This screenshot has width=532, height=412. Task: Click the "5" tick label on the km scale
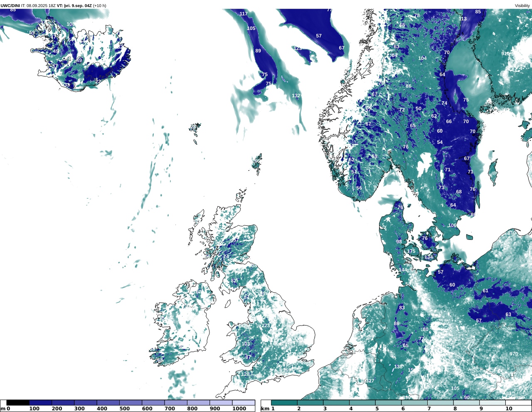click(377, 409)
